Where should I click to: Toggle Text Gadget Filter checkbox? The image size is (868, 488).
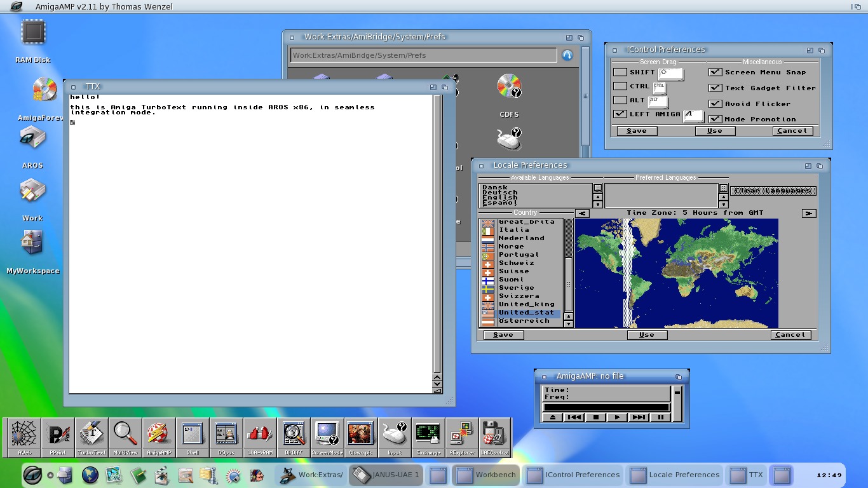click(x=715, y=88)
